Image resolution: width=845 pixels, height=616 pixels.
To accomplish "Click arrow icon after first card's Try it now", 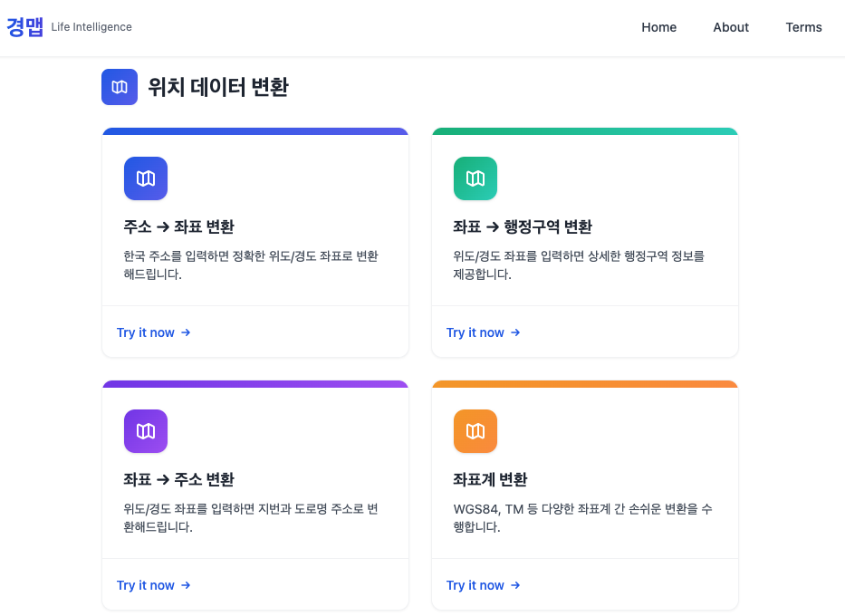I will pos(186,332).
